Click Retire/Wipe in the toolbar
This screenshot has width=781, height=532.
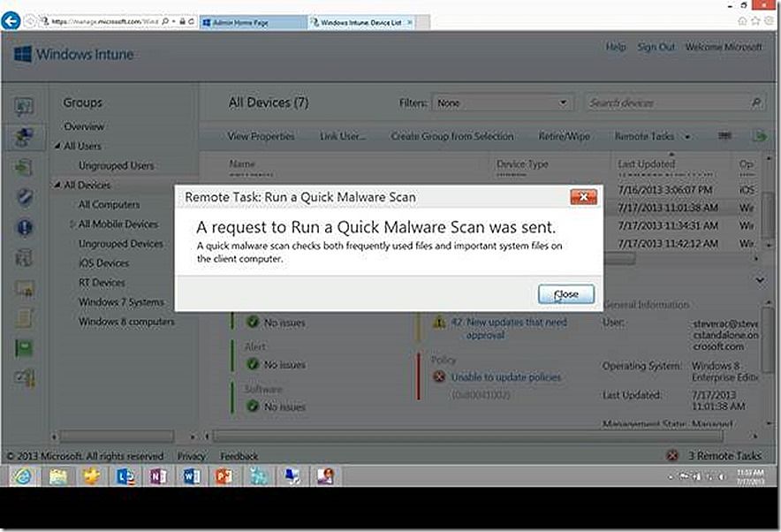point(564,136)
